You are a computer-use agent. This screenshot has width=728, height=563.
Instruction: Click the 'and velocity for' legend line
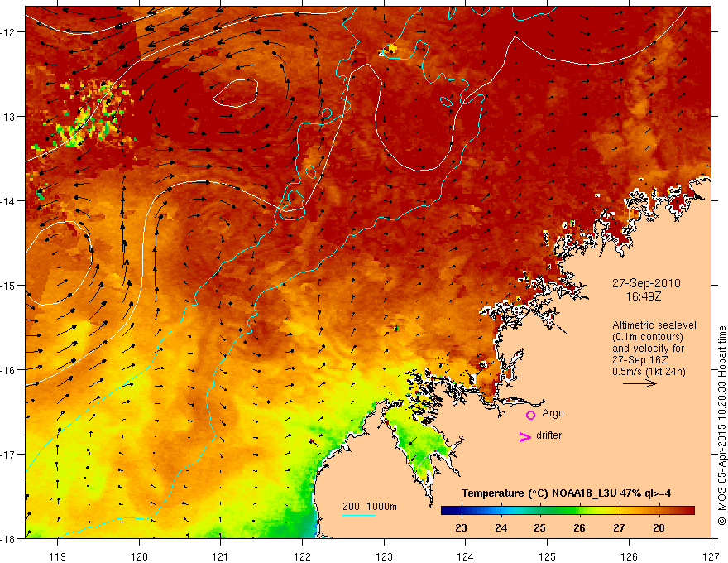[x=648, y=348]
